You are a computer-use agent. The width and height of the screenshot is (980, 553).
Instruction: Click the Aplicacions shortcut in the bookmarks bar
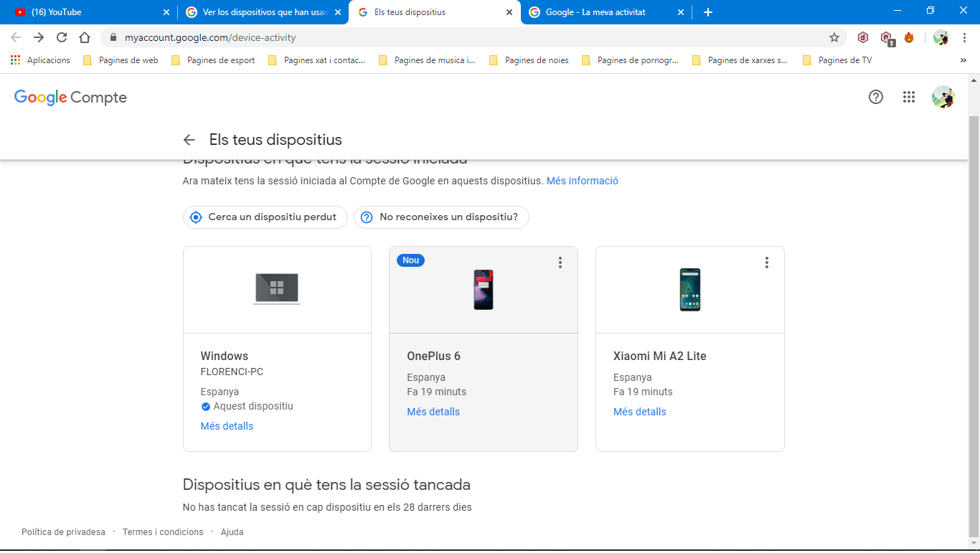[41, 60]
